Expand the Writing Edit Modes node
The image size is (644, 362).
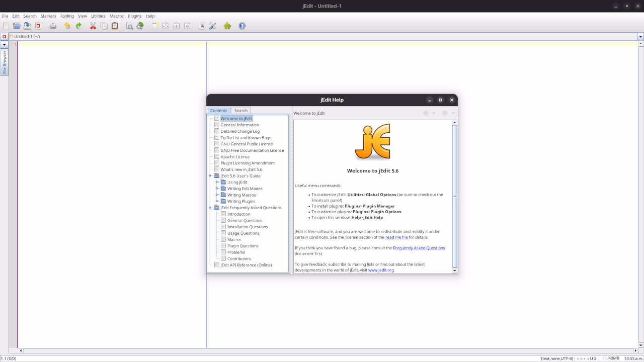click(217, 189)
